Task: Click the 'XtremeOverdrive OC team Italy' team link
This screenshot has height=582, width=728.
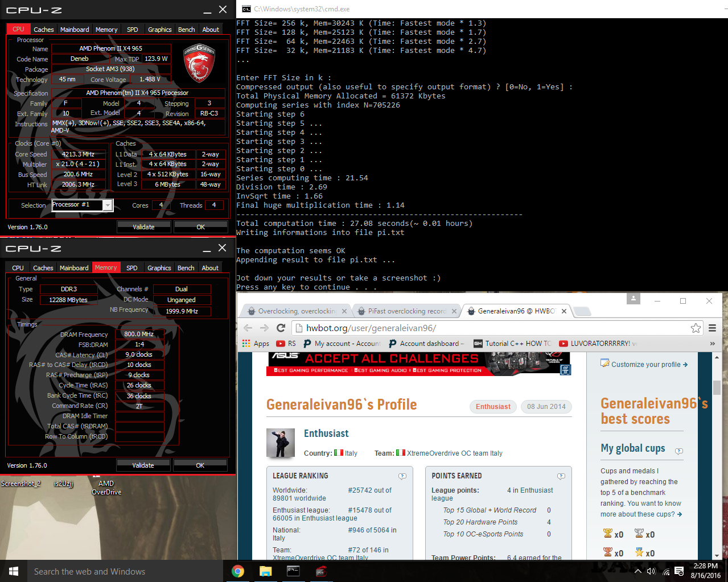Action: coord(455,453)
